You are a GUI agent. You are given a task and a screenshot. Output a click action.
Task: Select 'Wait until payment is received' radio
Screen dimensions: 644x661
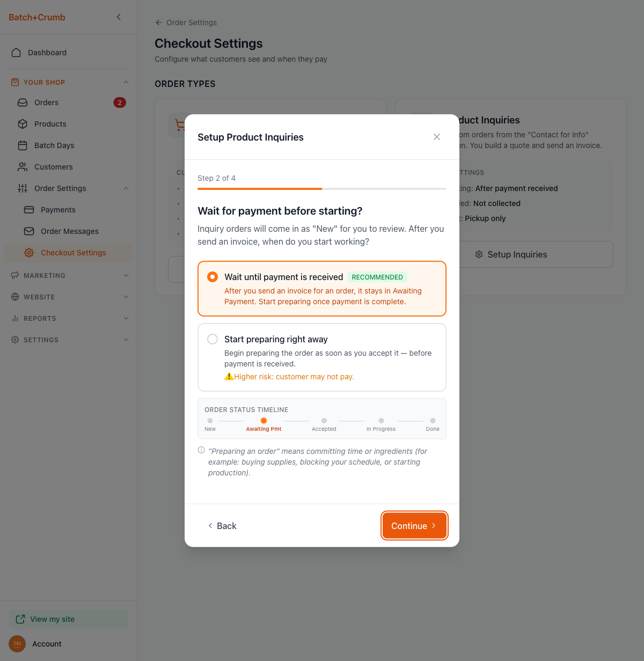pyautogui.click(x=213, y=277)
